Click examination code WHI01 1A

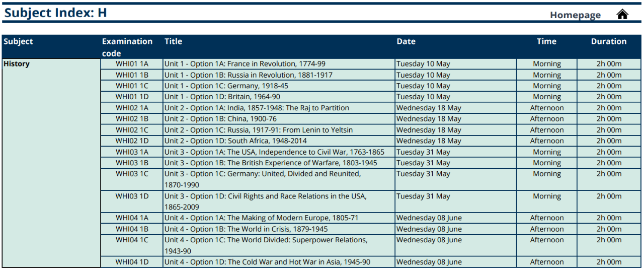point(132,64)
